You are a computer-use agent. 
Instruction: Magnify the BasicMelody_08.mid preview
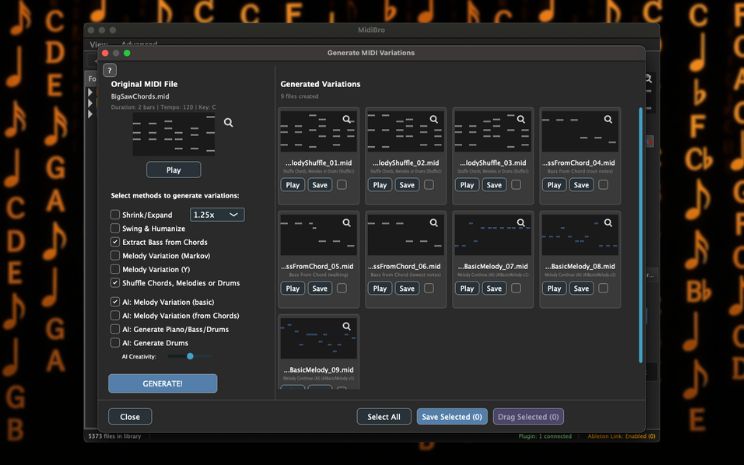click(608, 223)
